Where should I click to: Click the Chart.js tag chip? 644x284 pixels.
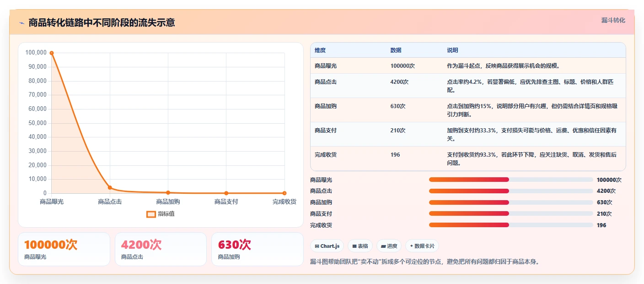[327, 246]
